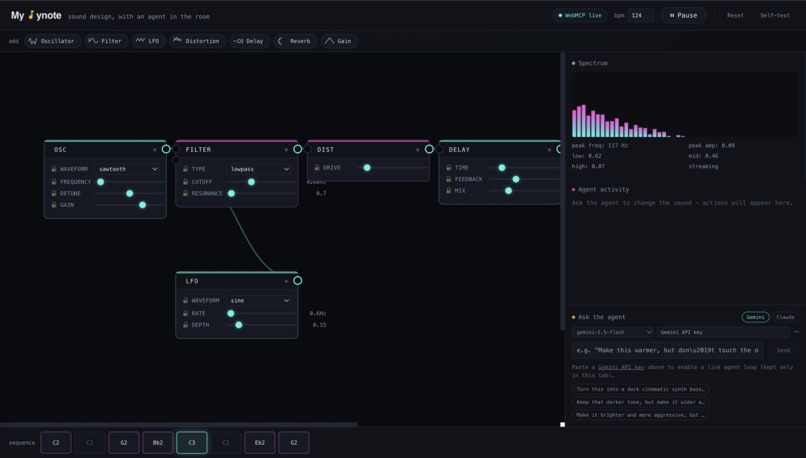Image resolution: width=806 pixels, height=458 pixels.
Task: Click the small dot in DELAY header
Action: tap(549, 150)
